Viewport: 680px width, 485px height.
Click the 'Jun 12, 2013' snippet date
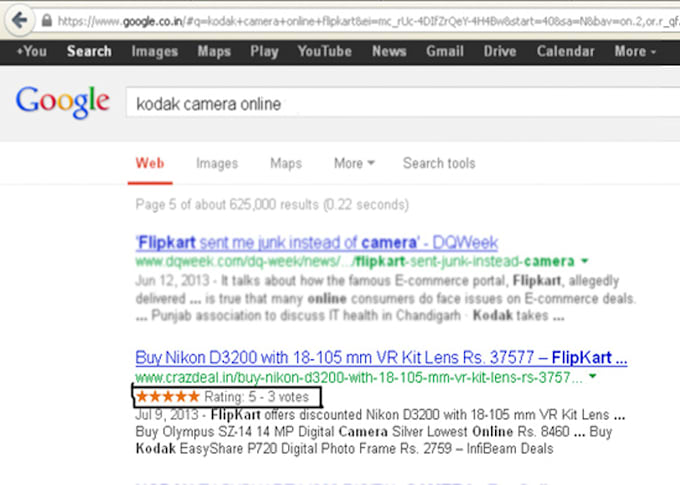pos(172,281)
